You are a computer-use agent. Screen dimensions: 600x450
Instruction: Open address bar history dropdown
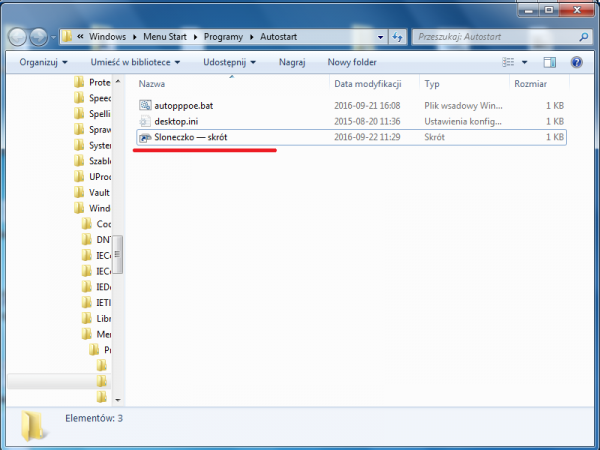pos(380,37)
